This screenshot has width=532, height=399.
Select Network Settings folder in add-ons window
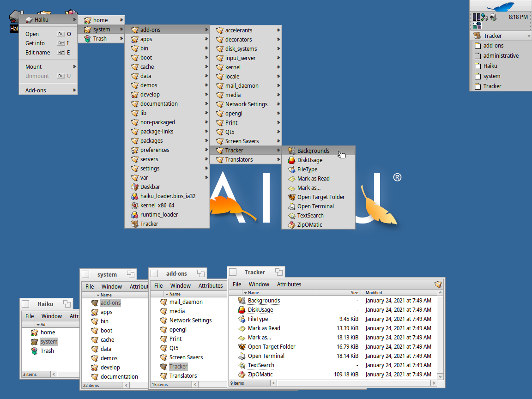point(190,320)
